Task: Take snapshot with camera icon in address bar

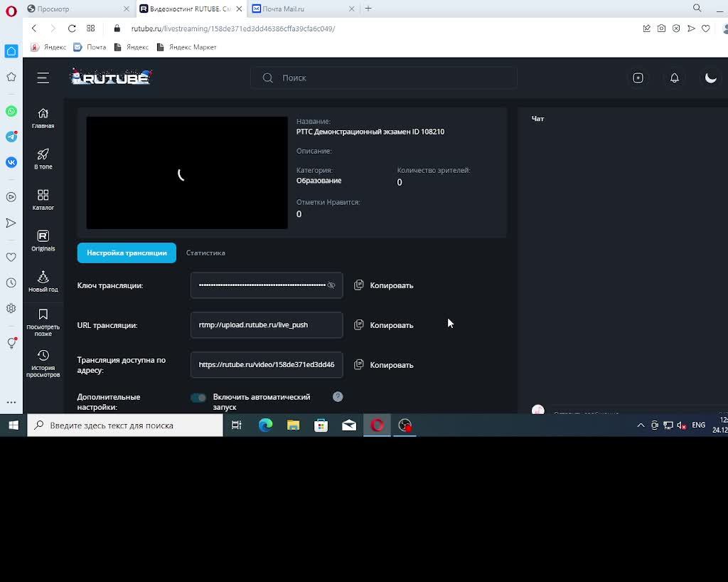Action: pos(661,28)
